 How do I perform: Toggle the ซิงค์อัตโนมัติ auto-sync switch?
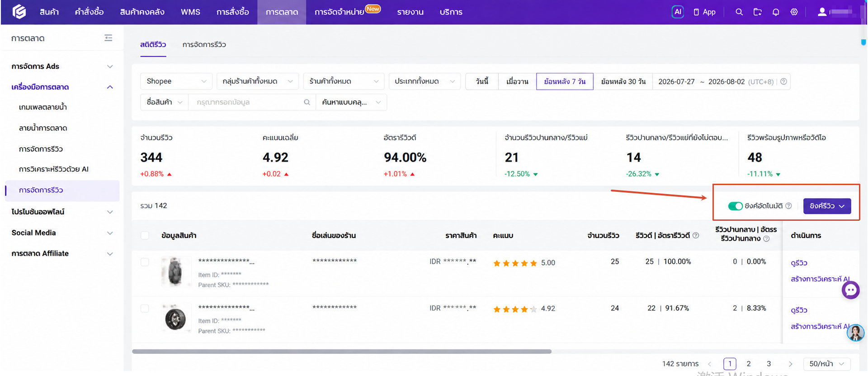[x=736, y=206]
